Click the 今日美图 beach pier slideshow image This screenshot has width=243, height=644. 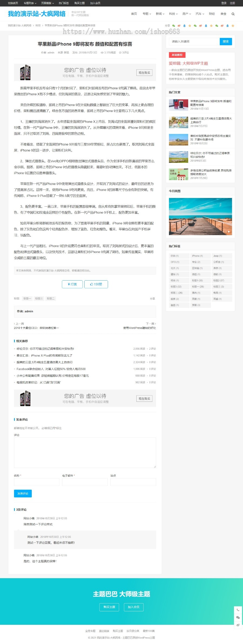[x=200, y=217]
